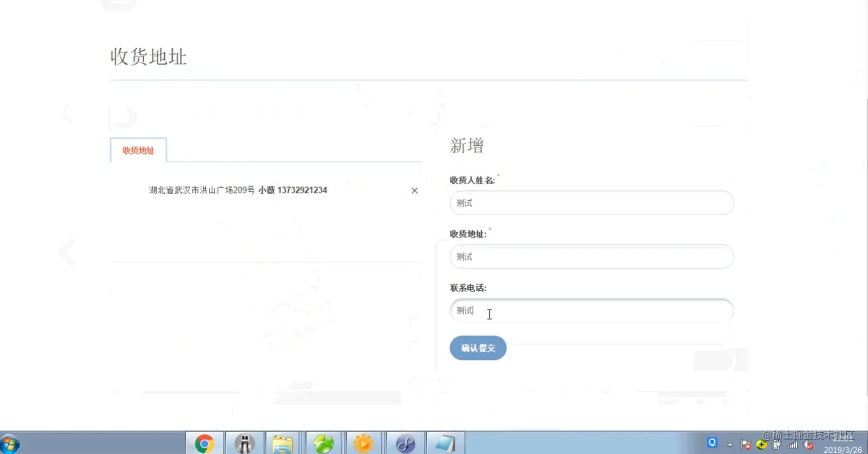
Task: Open the orange media player taskbar icon
Action: 363,443
